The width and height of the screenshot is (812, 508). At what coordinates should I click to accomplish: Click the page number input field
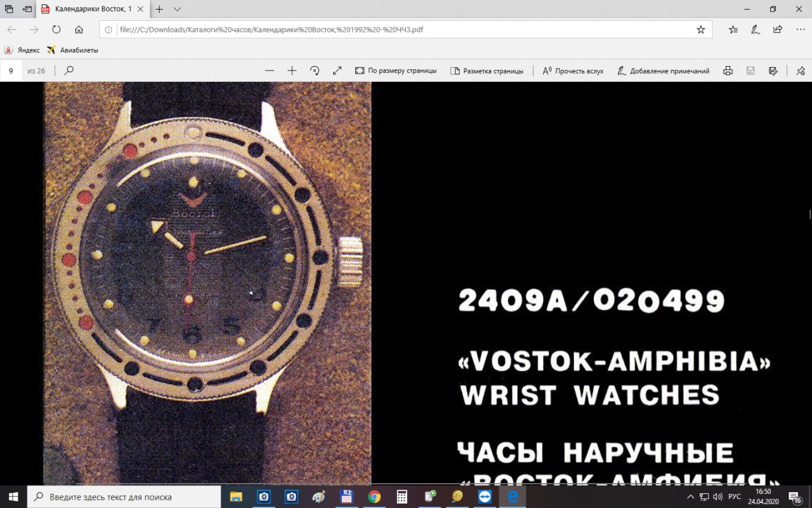11,70
